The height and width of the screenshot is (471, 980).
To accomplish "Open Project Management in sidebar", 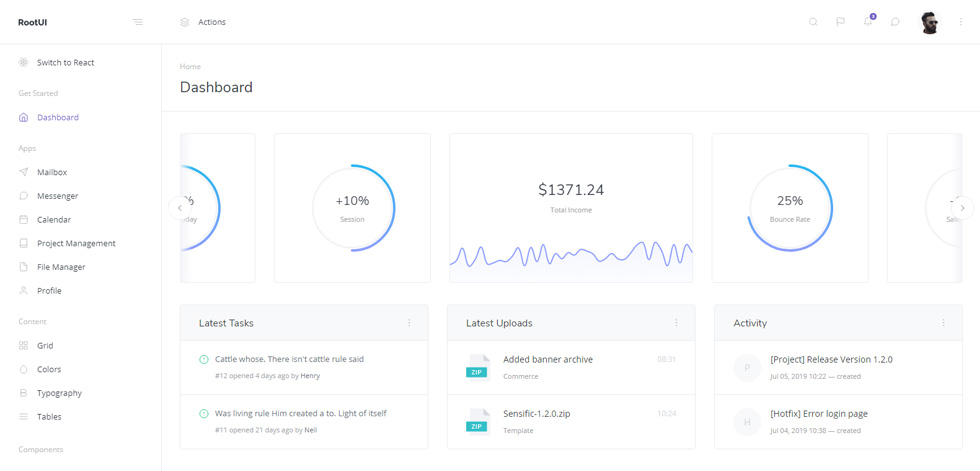I will (x=76, y=244).
